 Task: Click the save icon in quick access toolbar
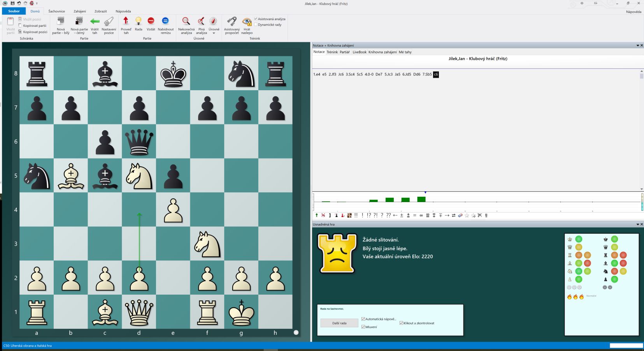coord(13,3)
